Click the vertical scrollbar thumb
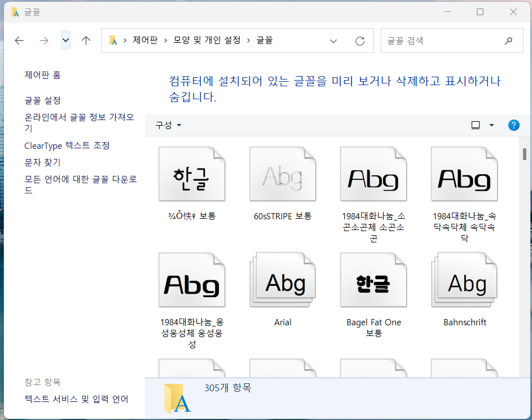The height and width of the screenshot is (420, 532). (x=525, y=154)
